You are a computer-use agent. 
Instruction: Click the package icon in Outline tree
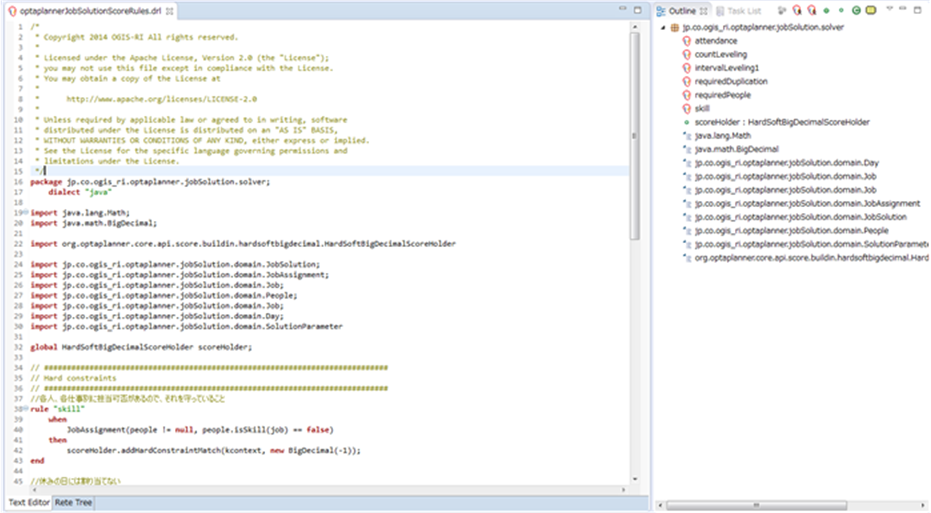click(x=674, y=27)
